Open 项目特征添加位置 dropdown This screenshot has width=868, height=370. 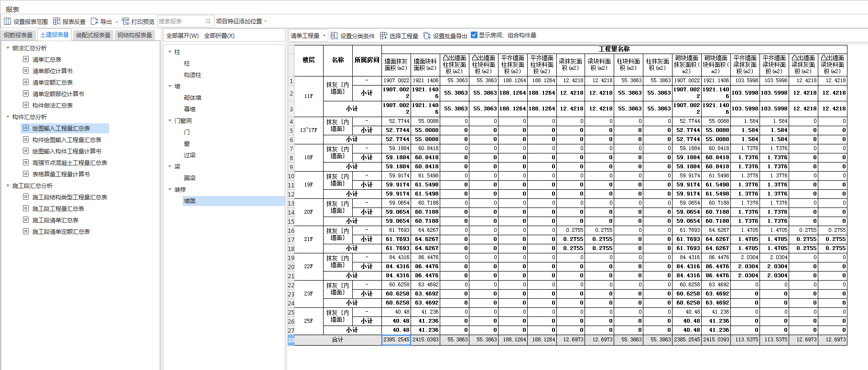241,22
